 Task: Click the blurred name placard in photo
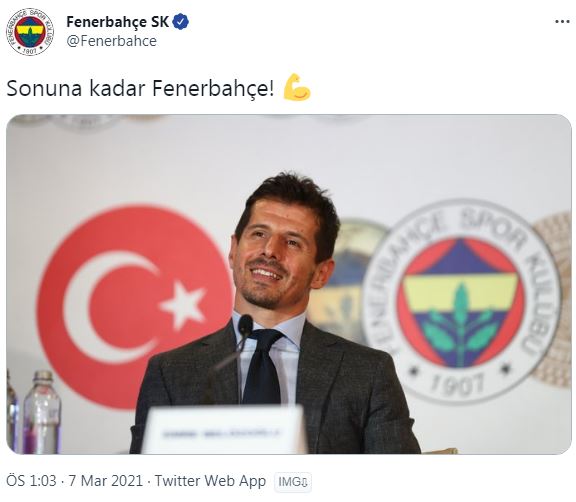click(x=224, y=430)
